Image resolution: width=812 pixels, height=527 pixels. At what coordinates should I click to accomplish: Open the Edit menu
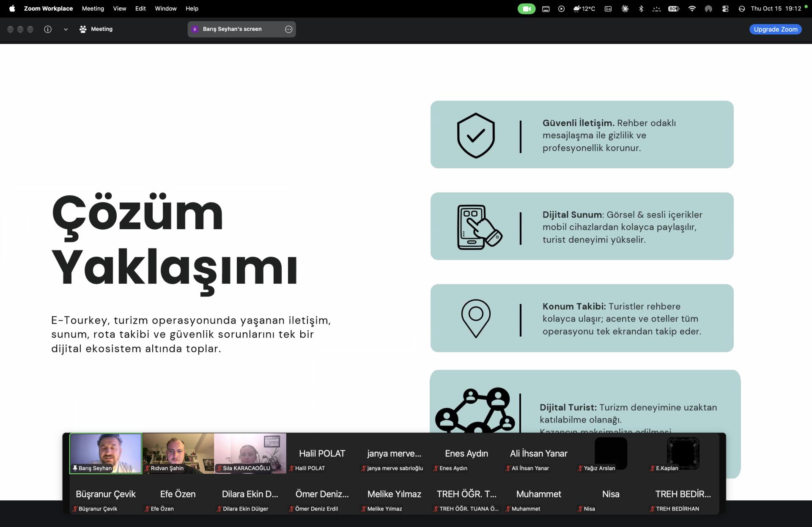coord(140,8)
